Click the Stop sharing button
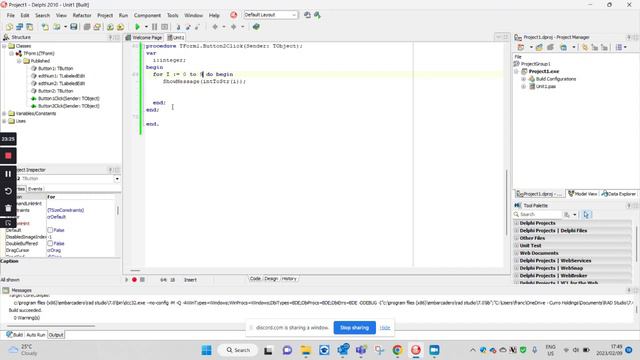This screenshot has height=360, width=640. (354, 328)
